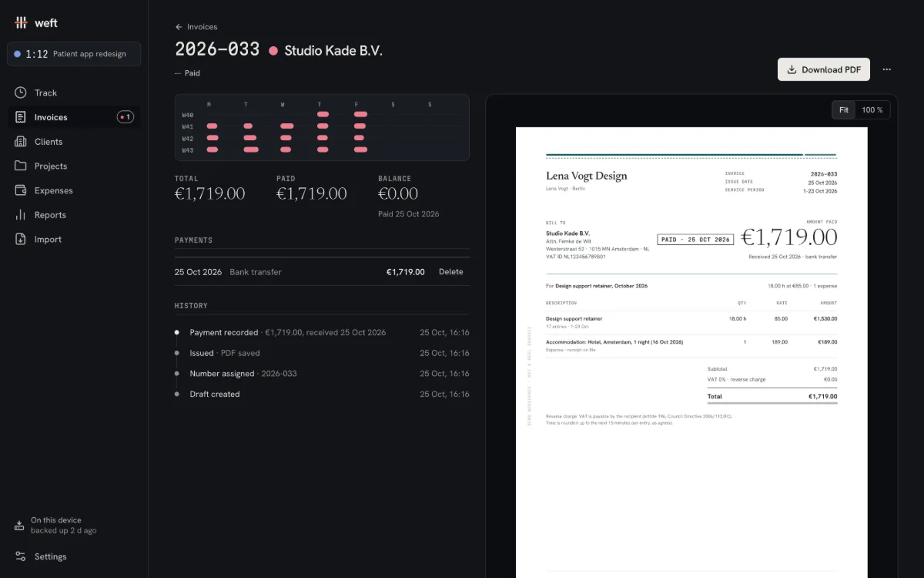Open the Import section

click(74, 240)
